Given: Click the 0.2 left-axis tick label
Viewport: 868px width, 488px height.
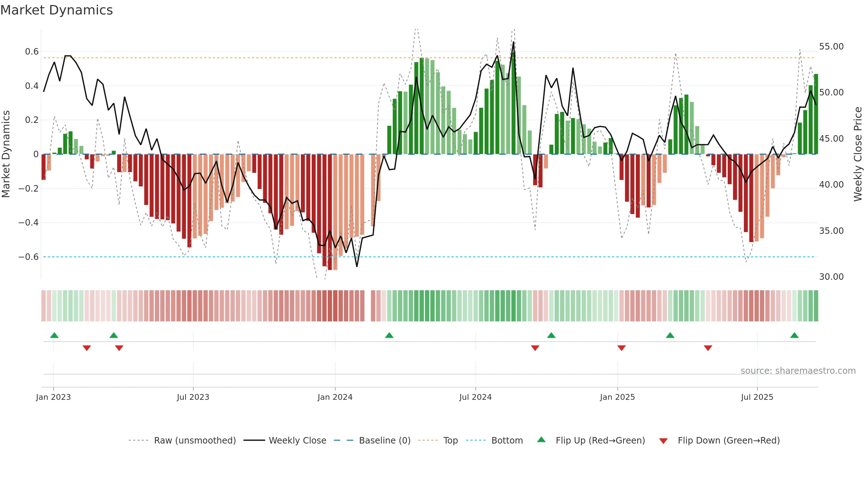Looking at the screenshot, I should coord(32,120).
